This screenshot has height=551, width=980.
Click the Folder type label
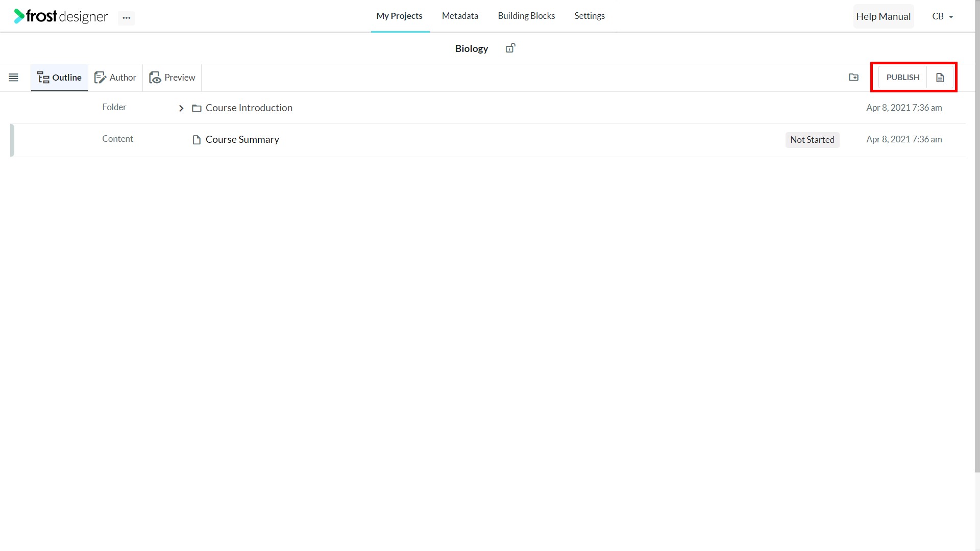click(114, 107)
